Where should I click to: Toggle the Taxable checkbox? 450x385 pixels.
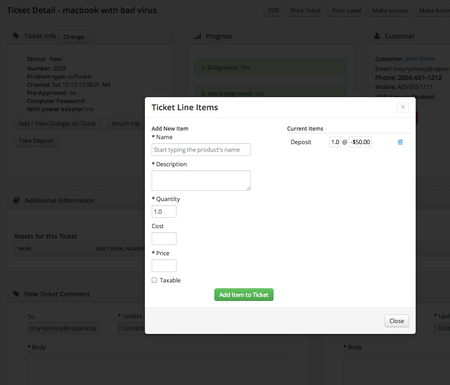tap(154, 280)
